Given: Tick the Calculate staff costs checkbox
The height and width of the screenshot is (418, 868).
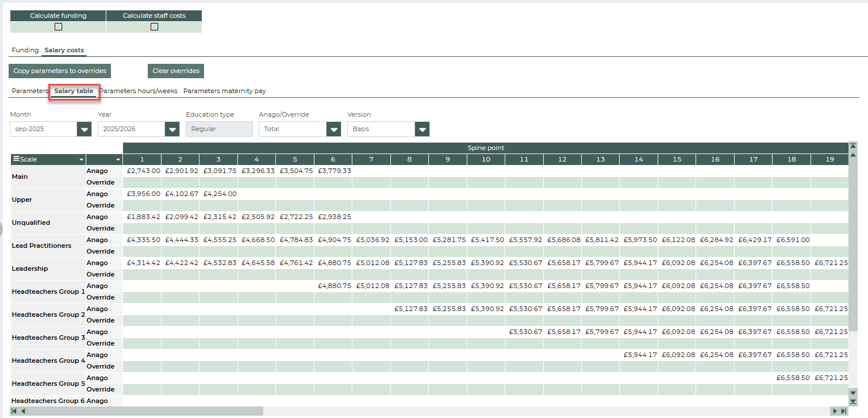Looking at the screenshot, I should point(154,26).
